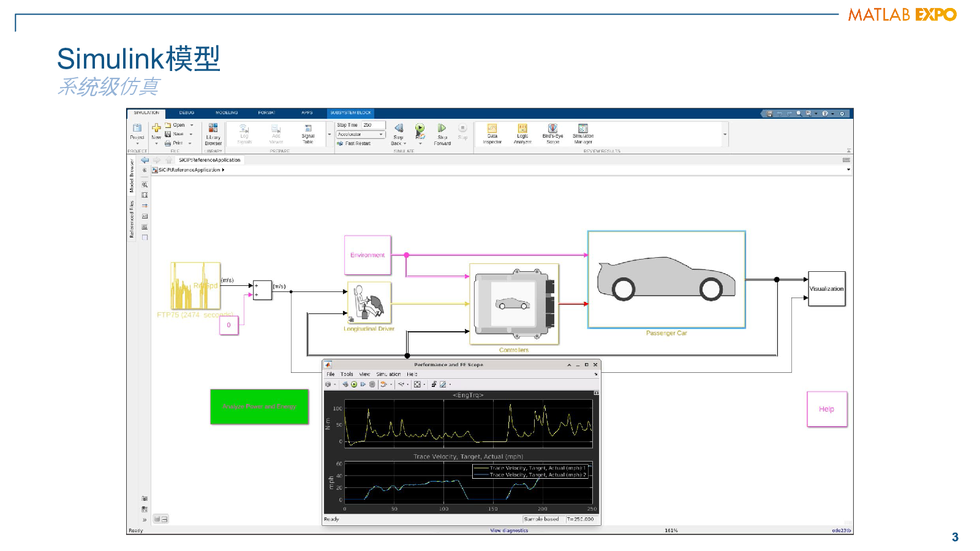
Task: Click the Step Forward icon
Action: [442, 129]
